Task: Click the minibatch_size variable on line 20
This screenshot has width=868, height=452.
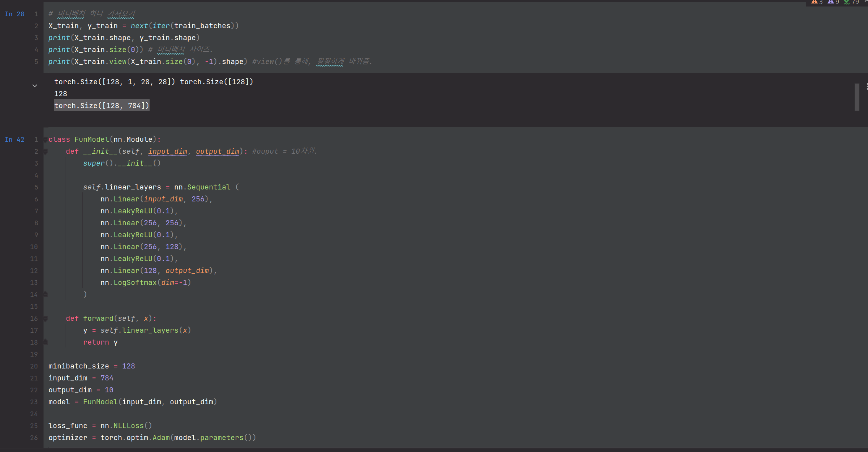Action: click(78, 366)
